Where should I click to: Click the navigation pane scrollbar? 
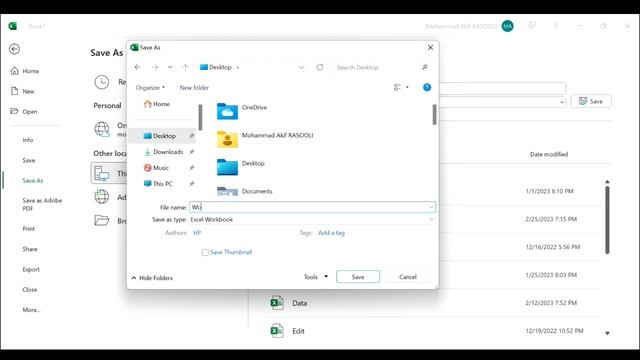tap(200, 117)
